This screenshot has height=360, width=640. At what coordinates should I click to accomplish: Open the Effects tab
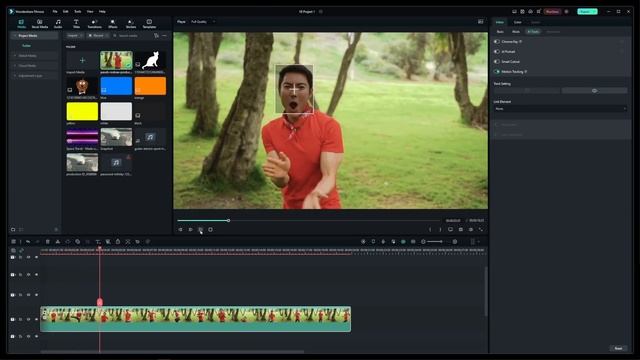pos(113,24)
